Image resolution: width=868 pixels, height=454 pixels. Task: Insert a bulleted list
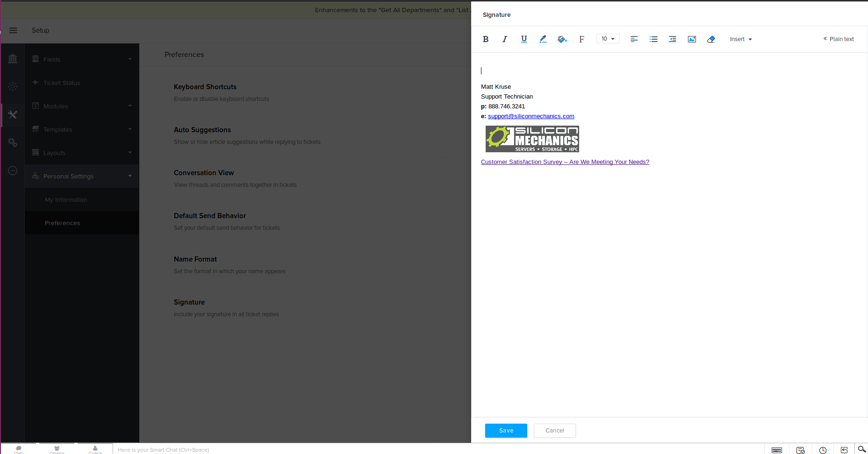653,39
